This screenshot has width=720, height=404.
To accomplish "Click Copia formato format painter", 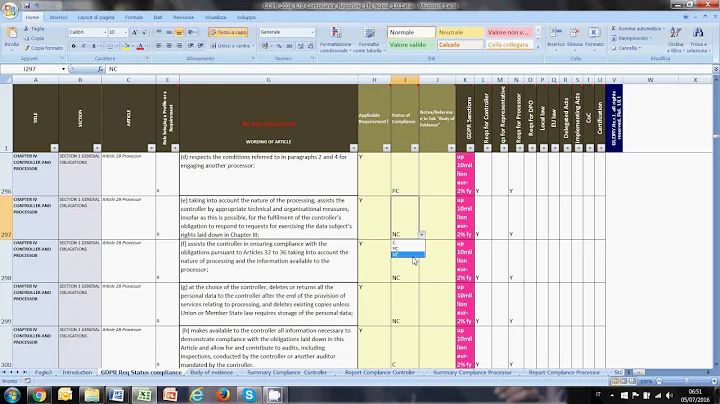I will tap(43, 48).
